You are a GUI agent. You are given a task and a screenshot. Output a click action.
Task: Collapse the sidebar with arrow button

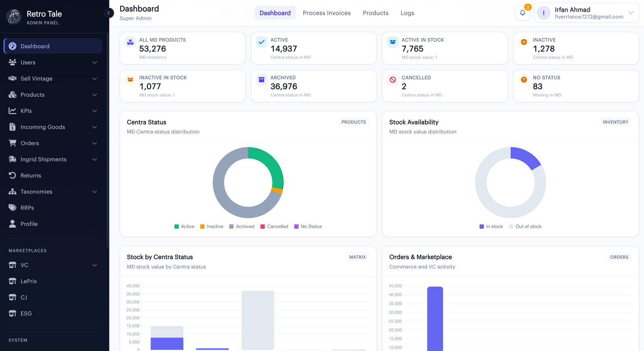pos(109,13)
